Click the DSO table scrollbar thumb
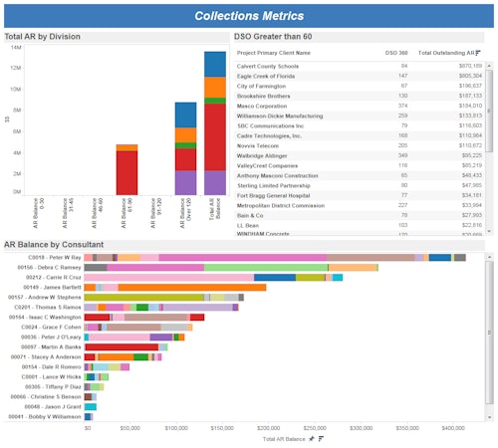498x448 pixels. 489,111
